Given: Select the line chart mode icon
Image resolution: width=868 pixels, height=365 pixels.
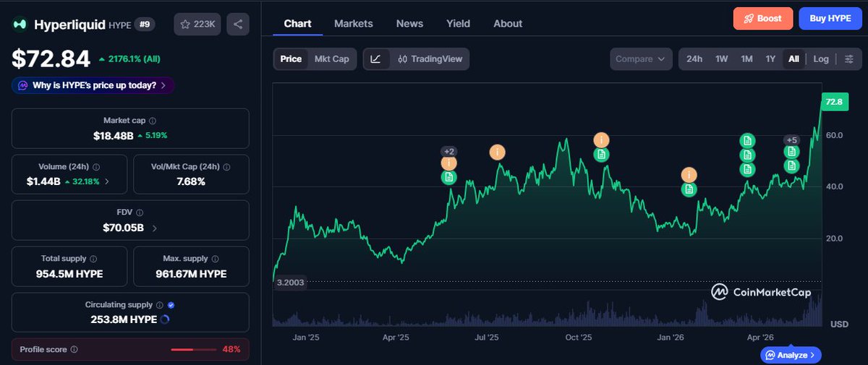Looking at the screenshot, I should pos(376,59).
